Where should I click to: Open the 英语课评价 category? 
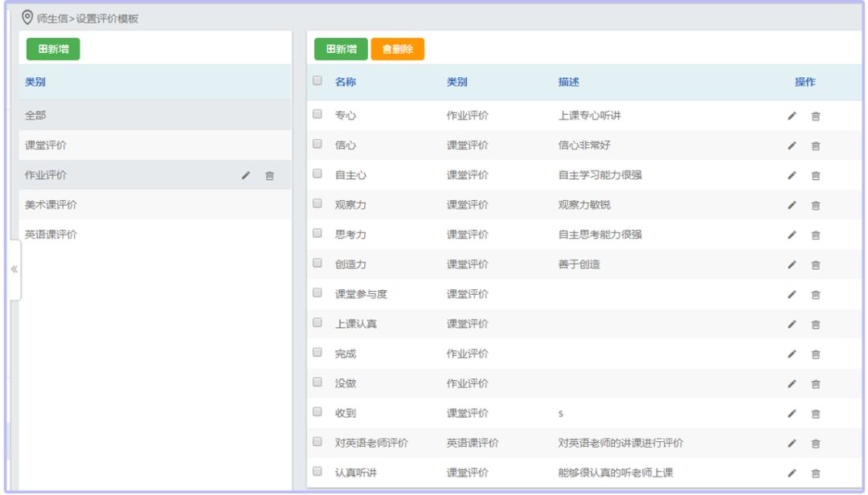coord(51,235)
